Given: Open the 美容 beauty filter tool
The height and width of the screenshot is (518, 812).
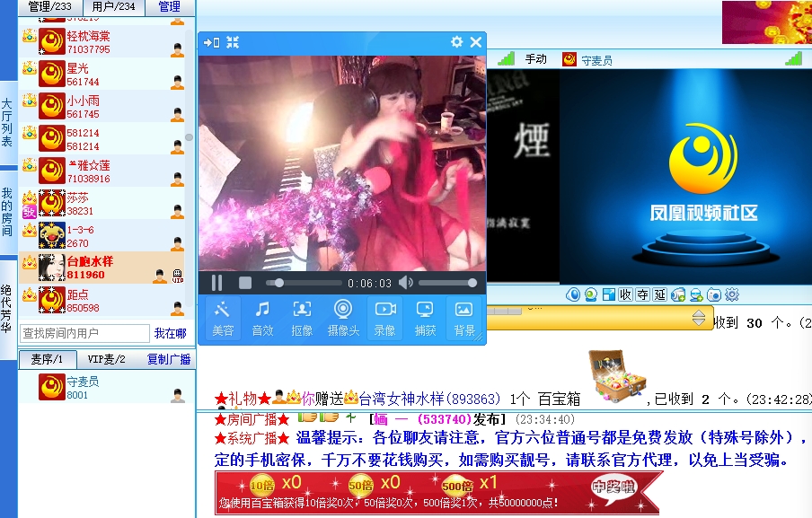Looking at the screenshot, I should (x=223, y=318).
